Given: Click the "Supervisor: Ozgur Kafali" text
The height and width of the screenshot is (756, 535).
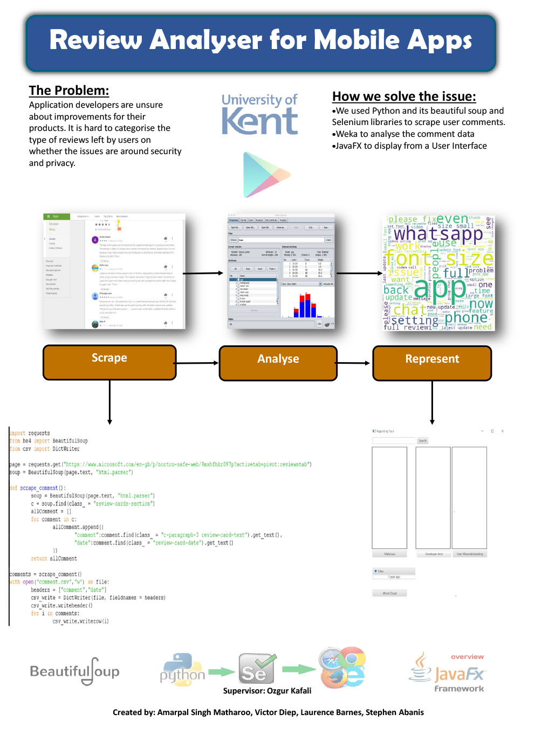Looking at the screenshot, I should [x=267, y=690].
